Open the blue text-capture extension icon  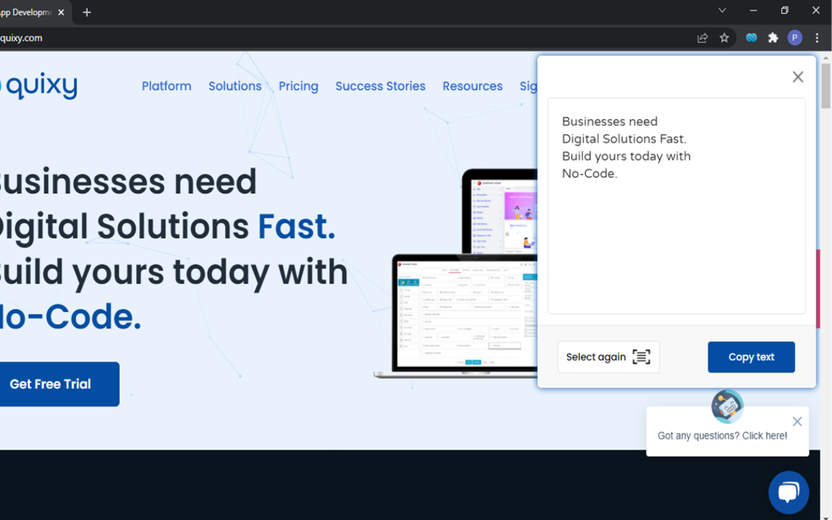click(751, 38)
